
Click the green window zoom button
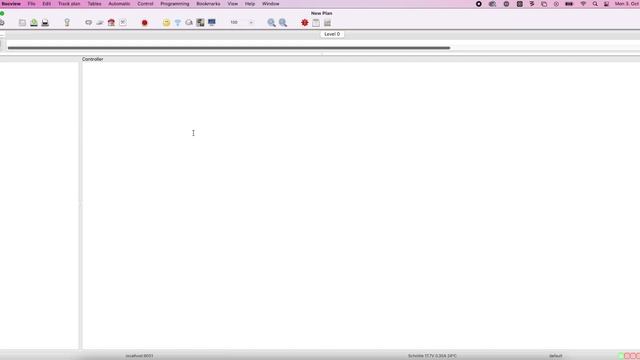point(2,13)
